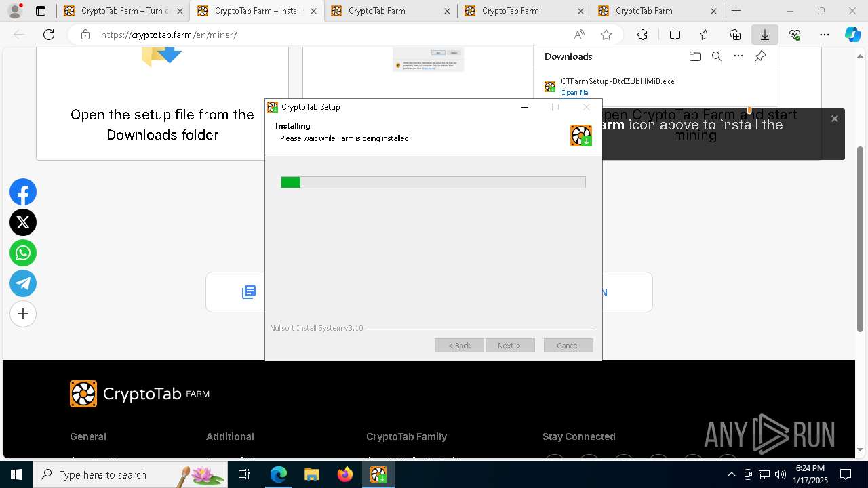
Task: Expand more sharing options with the plus button
Action: [x=23, y=314]
